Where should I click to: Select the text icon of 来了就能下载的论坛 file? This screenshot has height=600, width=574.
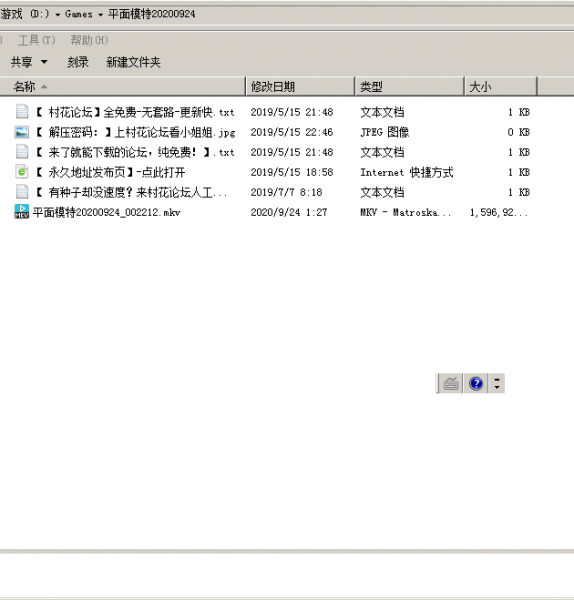(22, 152)
